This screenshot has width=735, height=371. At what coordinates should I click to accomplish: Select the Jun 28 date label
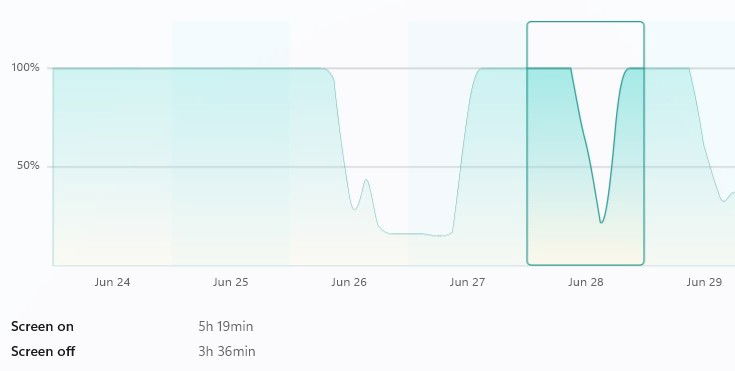(x=585, y=282)
